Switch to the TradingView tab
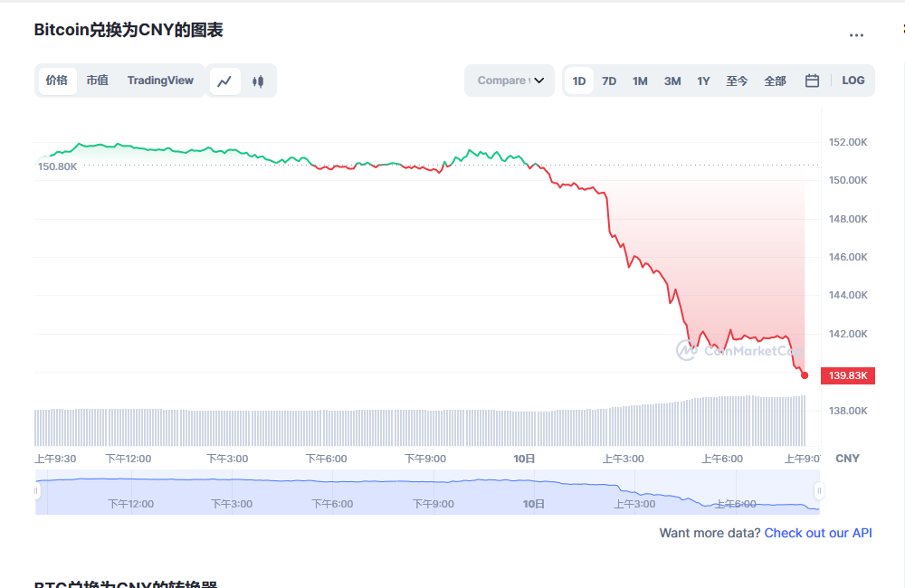Screen dimensions: 905x588 pyautogui.click(x=160, y=81)
